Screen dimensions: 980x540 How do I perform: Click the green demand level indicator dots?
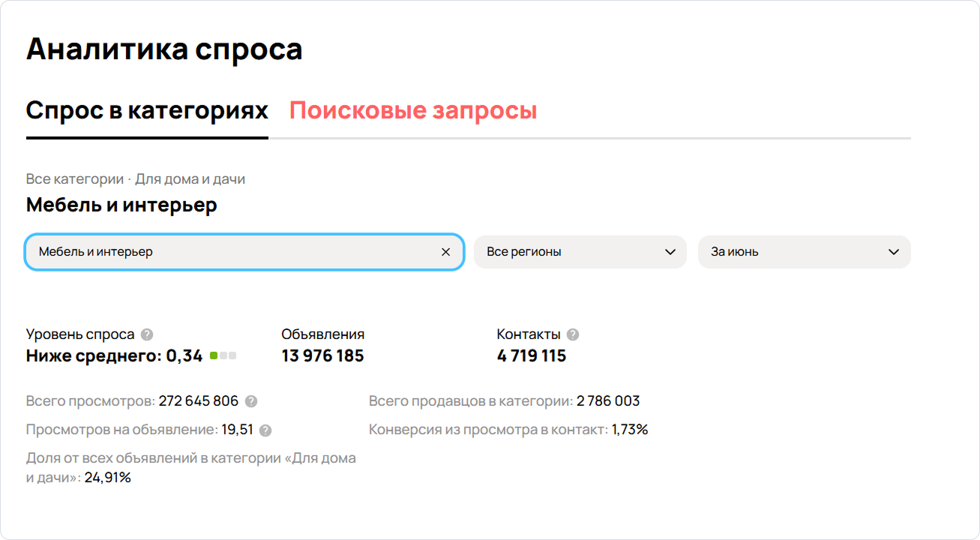(223, 355)
